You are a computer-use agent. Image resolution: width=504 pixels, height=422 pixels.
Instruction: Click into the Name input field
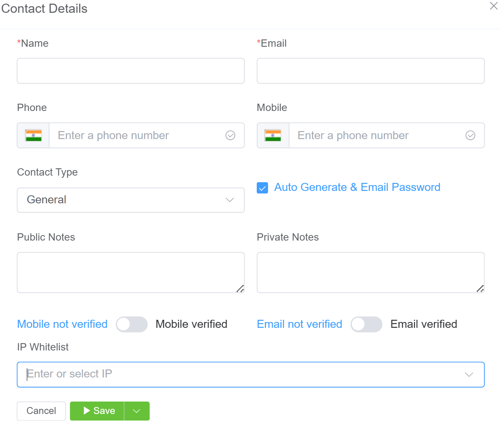pyautogui.click(x=131, y=71)
